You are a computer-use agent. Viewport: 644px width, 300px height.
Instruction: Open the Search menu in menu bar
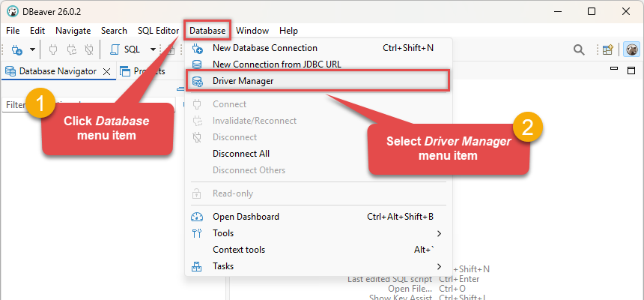(114, 31)
